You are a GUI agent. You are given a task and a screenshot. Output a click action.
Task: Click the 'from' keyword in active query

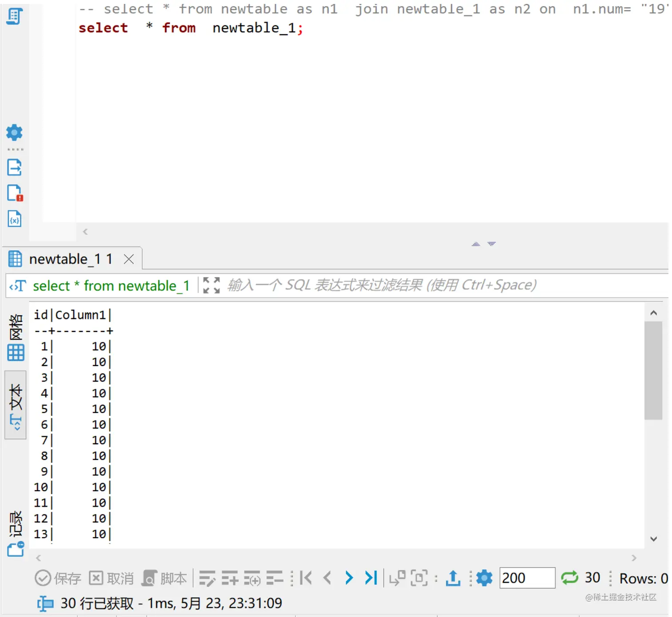179,28
